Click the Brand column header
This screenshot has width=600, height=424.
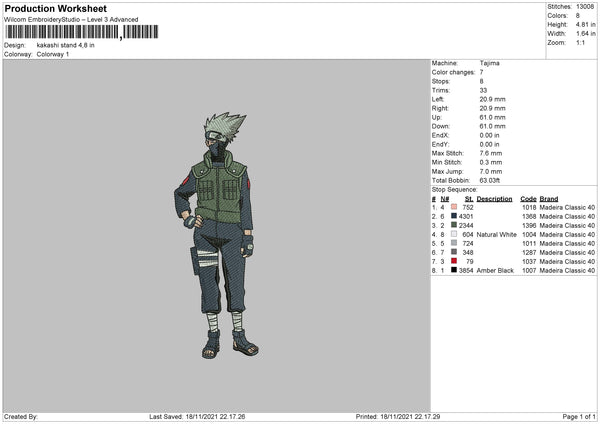pyautogui.click(x=549, y=199)
